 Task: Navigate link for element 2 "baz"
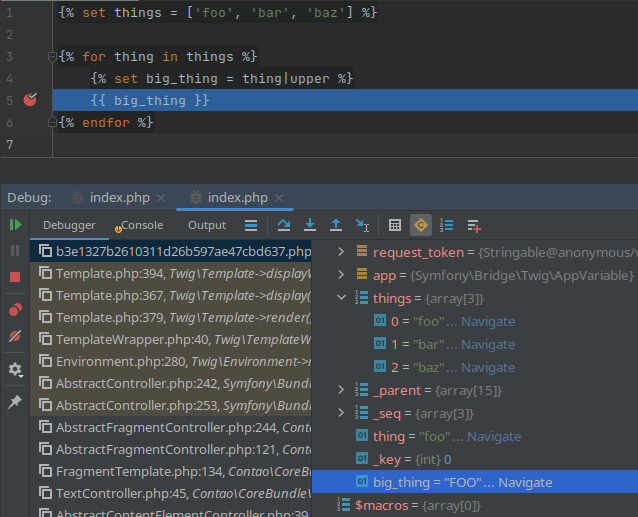coord(488,367)
